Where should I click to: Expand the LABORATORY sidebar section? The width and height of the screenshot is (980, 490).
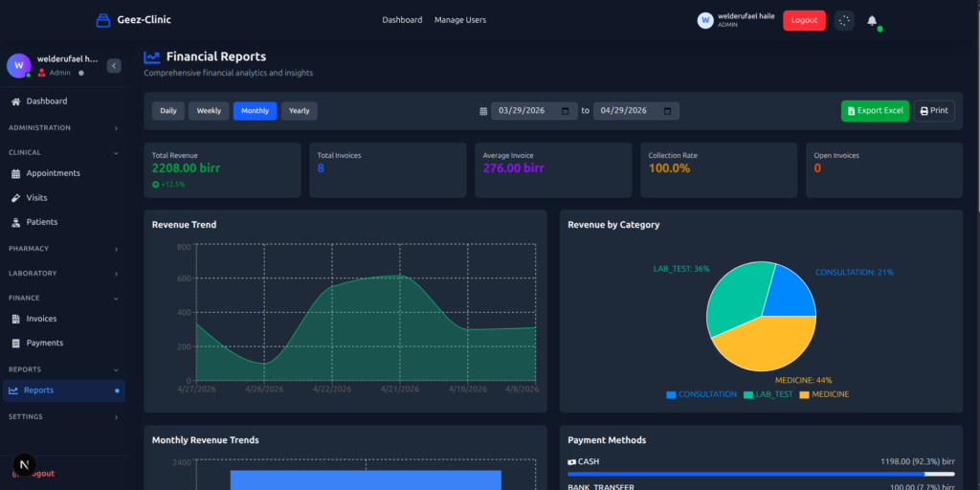[x=64, y=273]
